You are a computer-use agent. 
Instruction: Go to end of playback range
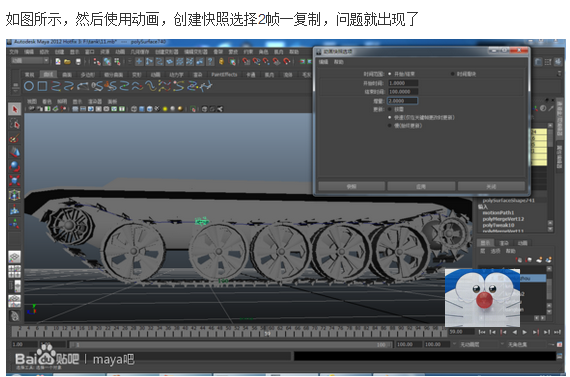tap(558, 332)
